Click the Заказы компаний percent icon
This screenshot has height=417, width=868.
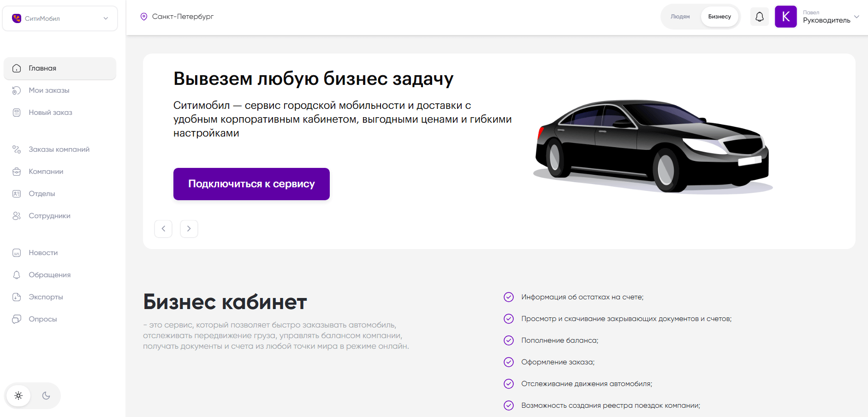17,149
